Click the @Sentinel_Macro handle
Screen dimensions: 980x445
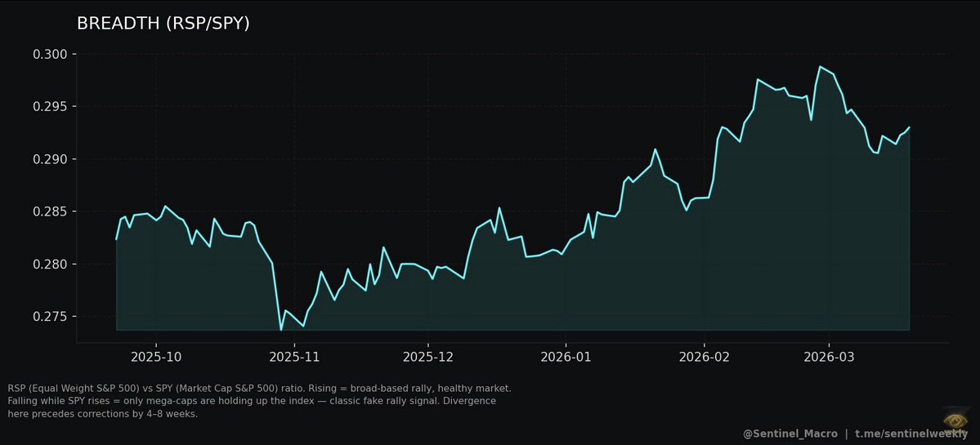[x=790, y=434]
